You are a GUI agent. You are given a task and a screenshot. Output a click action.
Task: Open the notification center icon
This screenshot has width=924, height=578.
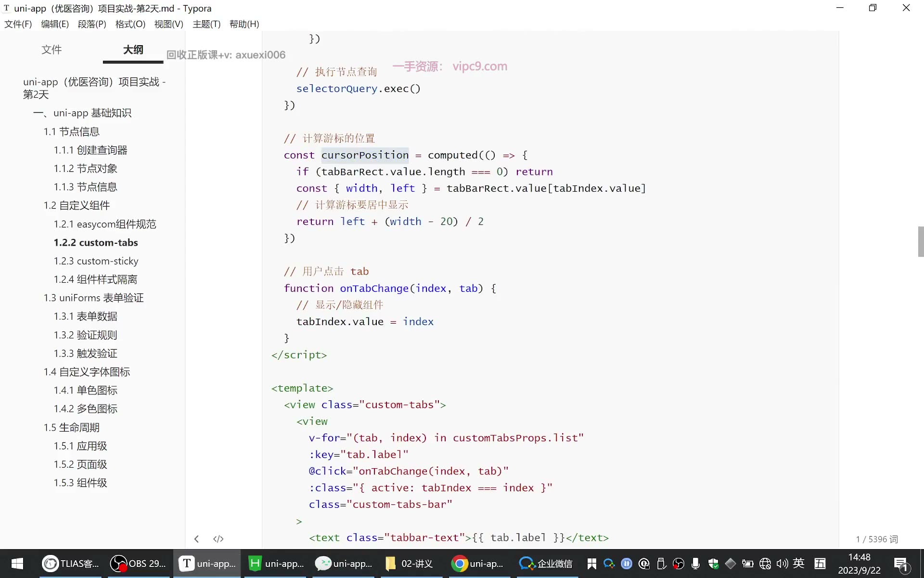point(901,564)
